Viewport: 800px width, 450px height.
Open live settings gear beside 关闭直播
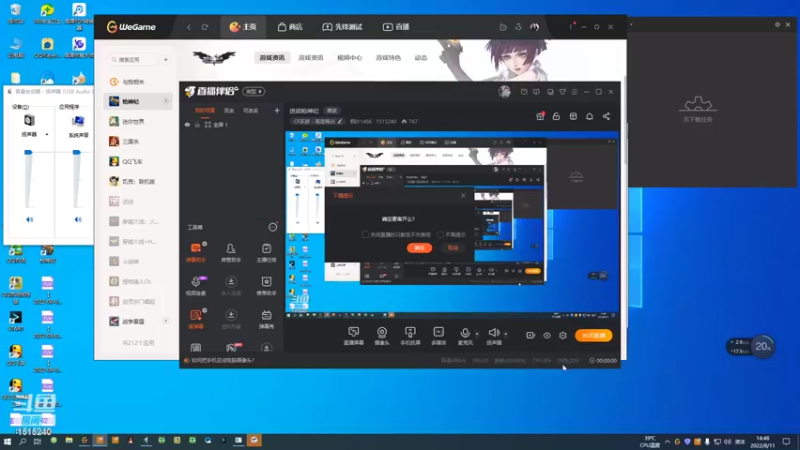[563, 335]
